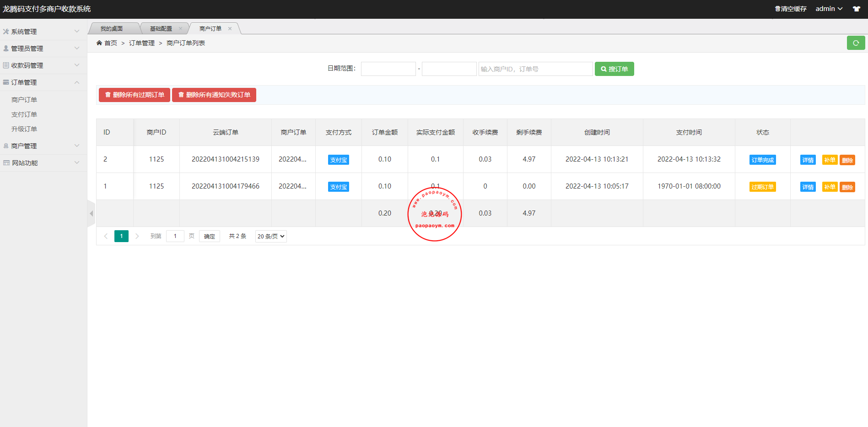Open the admin user dropdown
868x427 pixels.
pos(829,9)
